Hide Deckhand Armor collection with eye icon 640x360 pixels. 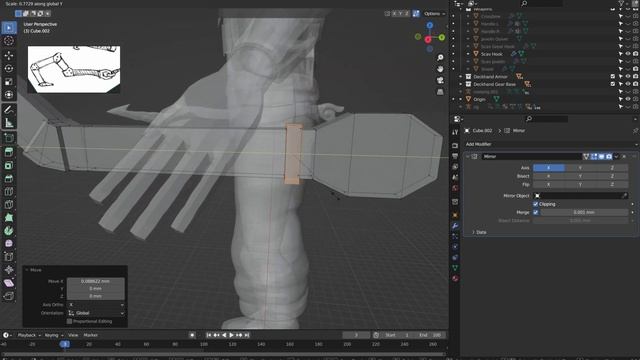[x=628, y=77]
